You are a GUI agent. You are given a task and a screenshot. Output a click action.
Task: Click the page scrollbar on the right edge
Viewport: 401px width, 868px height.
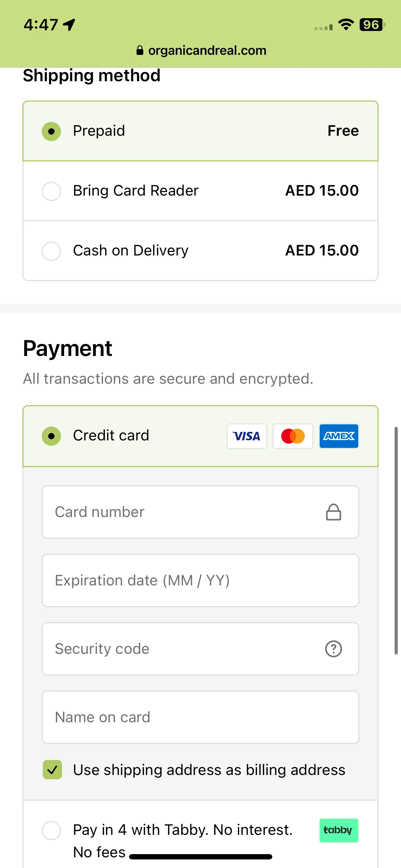tap(396, 541)
